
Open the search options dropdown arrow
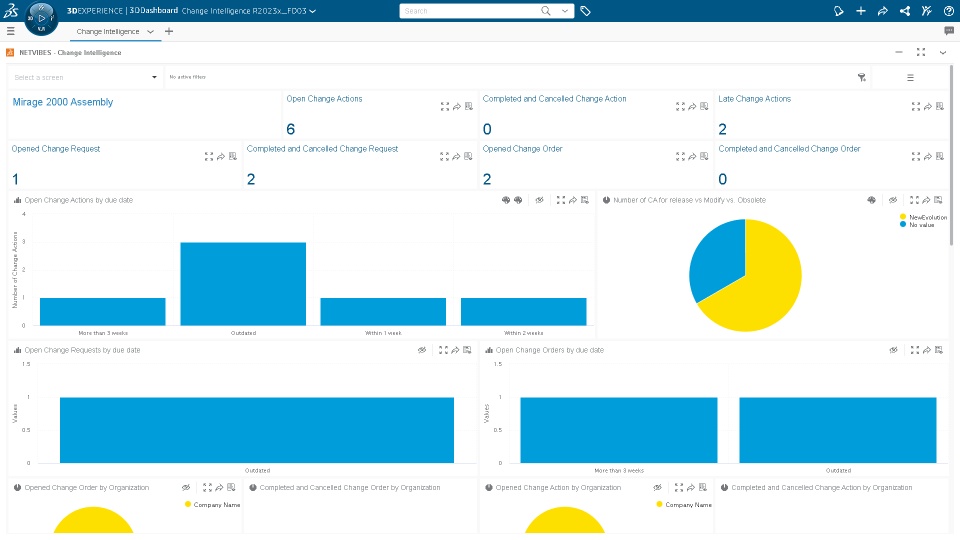(x=564, y=10)
